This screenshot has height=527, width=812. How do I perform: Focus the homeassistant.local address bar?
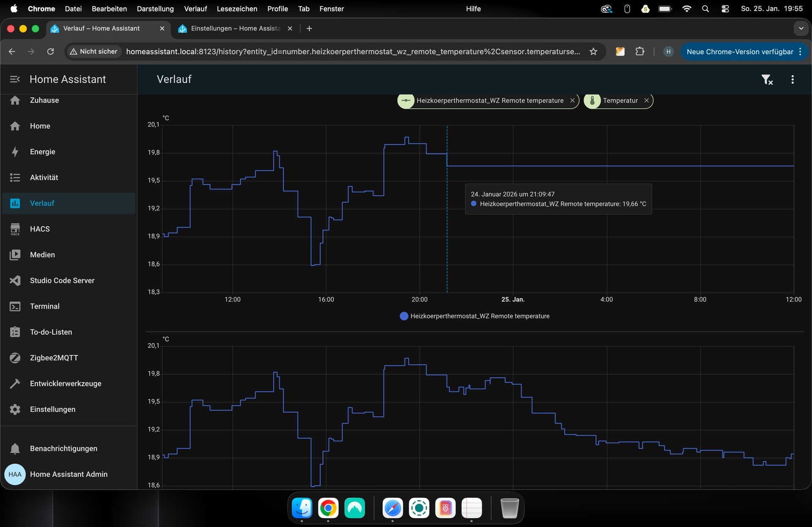tap(353, 52)
